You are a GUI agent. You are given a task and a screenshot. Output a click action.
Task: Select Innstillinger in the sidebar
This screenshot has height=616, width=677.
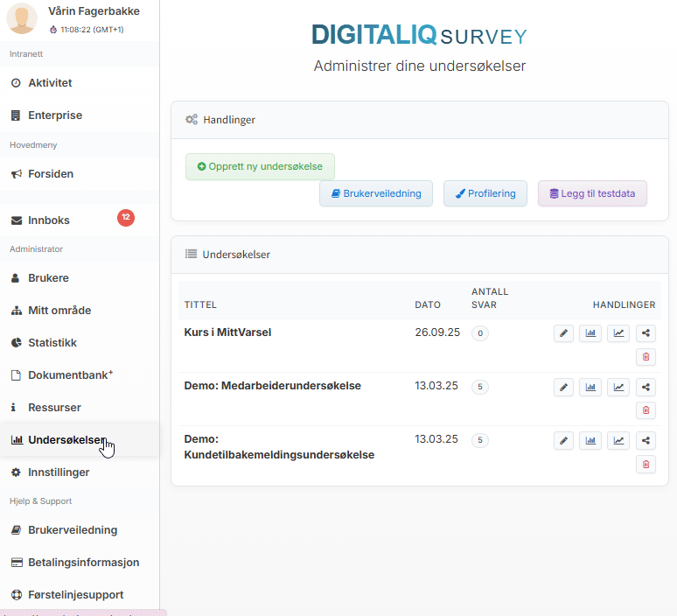click(x=59, y=472)
